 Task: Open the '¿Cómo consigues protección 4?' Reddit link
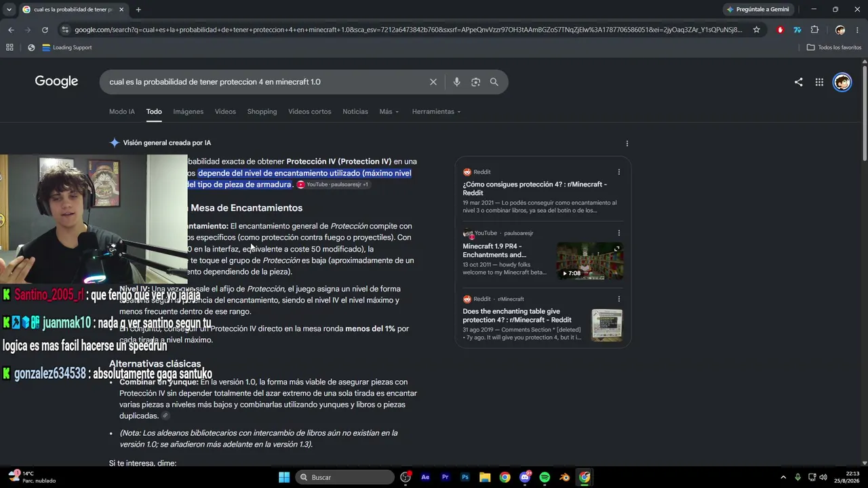pyautogui.click(x=535, y=188)
